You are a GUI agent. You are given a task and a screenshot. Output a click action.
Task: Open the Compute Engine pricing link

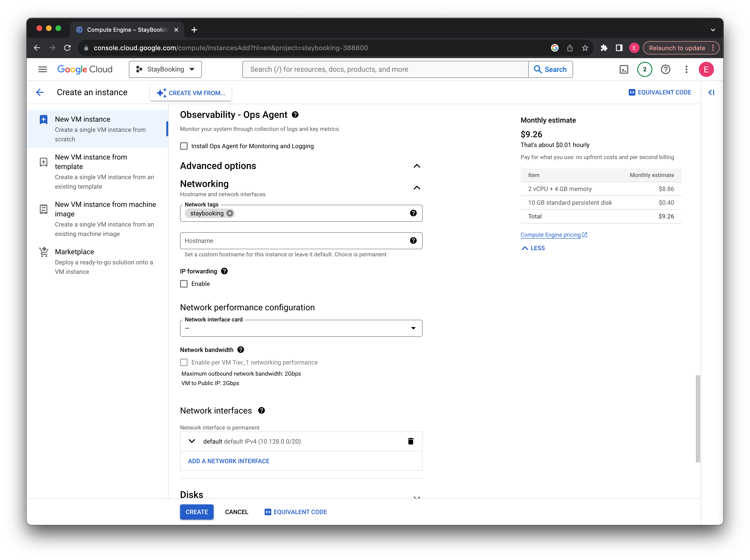pyautogui.click(x=550, y=235)
